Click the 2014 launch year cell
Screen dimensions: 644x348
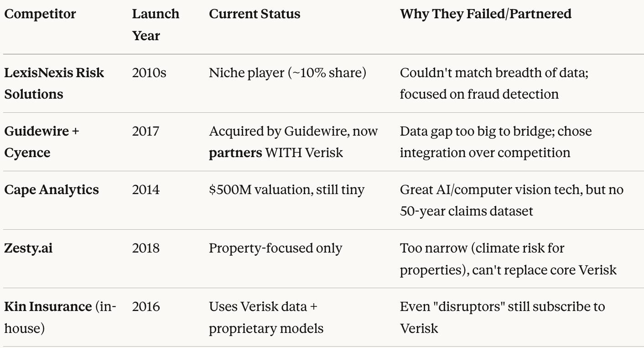146,190
